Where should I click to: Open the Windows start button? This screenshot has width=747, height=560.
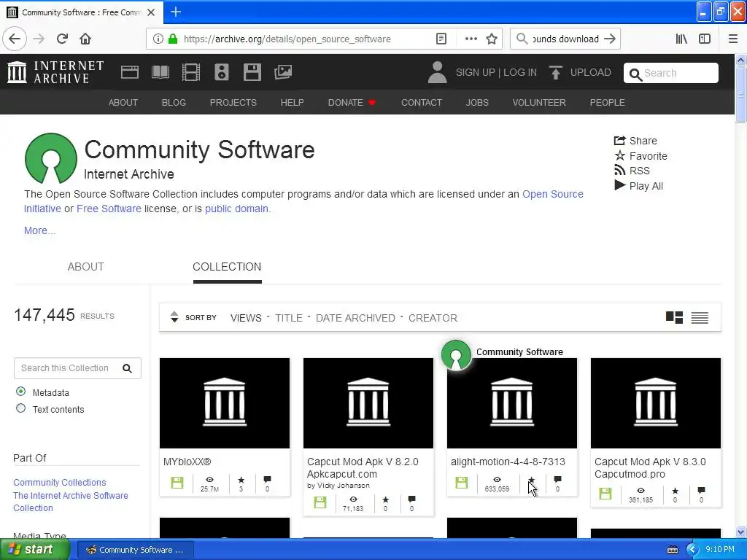35,550
